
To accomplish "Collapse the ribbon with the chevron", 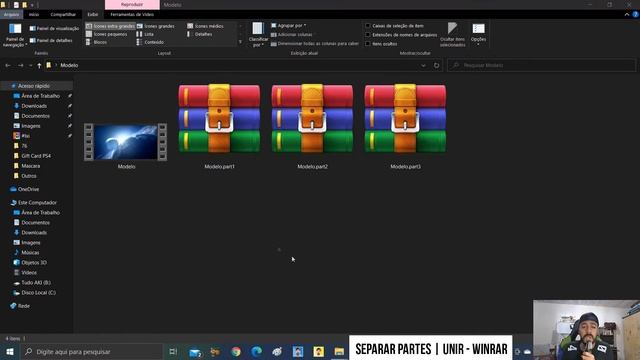I will pyautogui.click(x=627, y=14).
